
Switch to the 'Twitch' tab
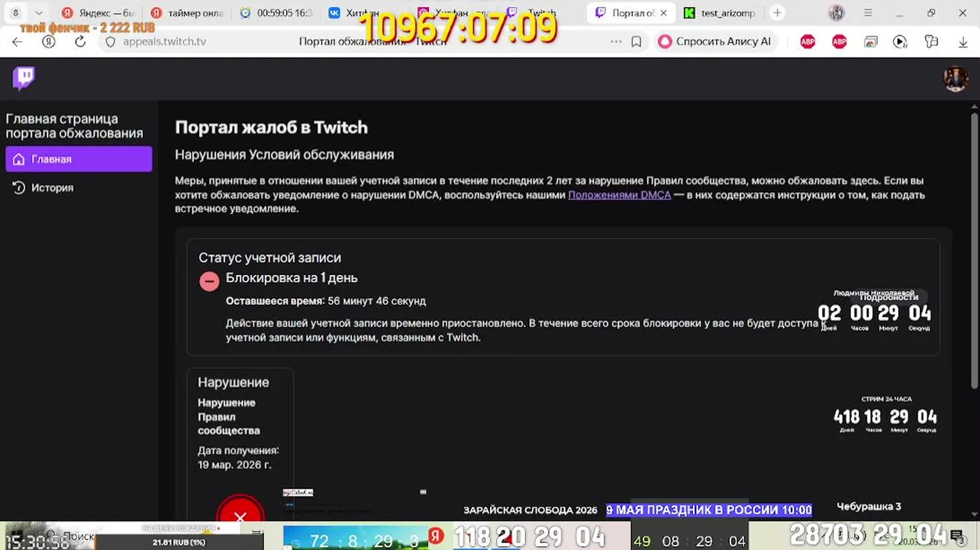point(542,13)
